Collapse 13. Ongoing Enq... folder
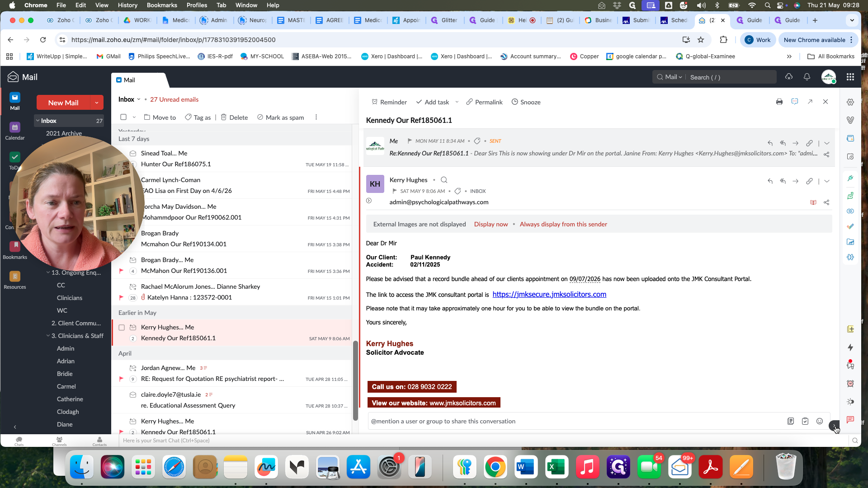 coord(48,272)
